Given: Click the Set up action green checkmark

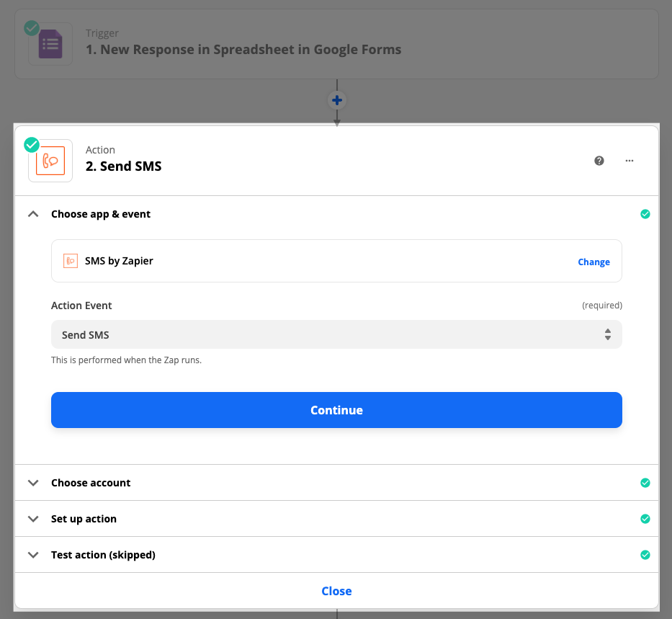Looking at the screenshot, I should (x=645, y=519).
